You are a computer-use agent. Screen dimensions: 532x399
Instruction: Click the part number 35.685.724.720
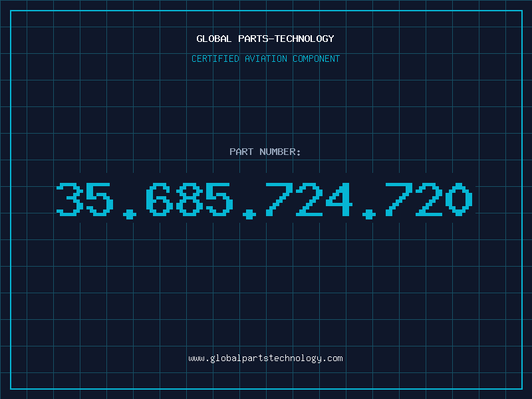tap(265, 200)
